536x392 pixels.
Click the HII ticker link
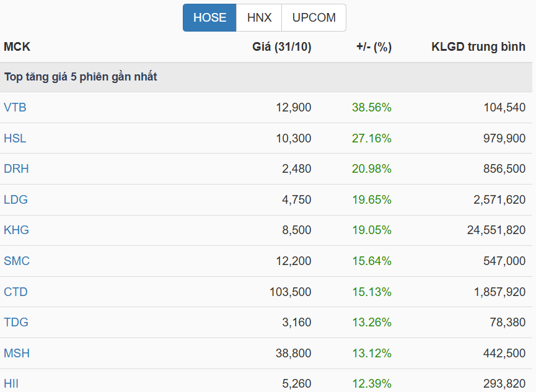(11, 383)
